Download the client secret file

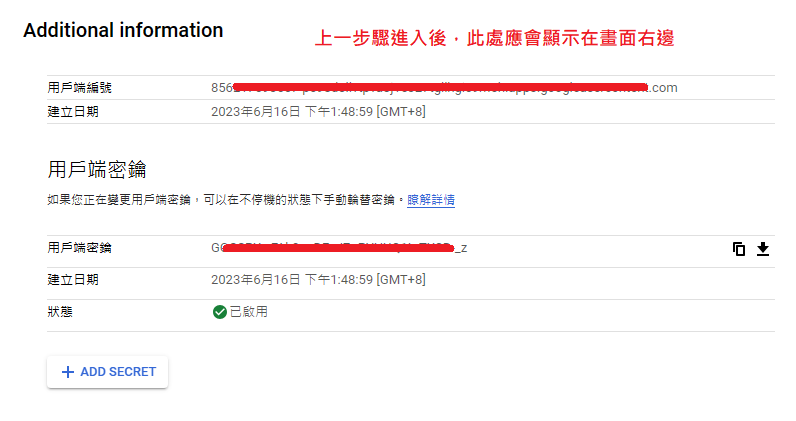click(763, 249)
